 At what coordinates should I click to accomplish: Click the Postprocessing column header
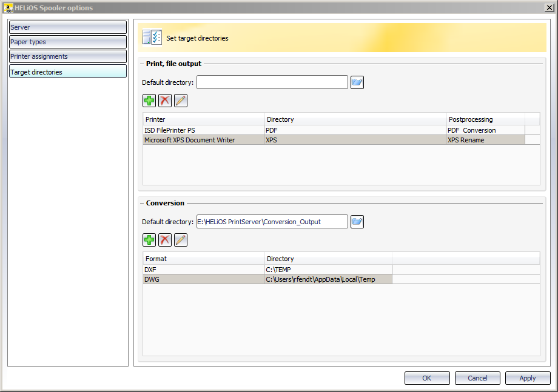coord(485,119)
